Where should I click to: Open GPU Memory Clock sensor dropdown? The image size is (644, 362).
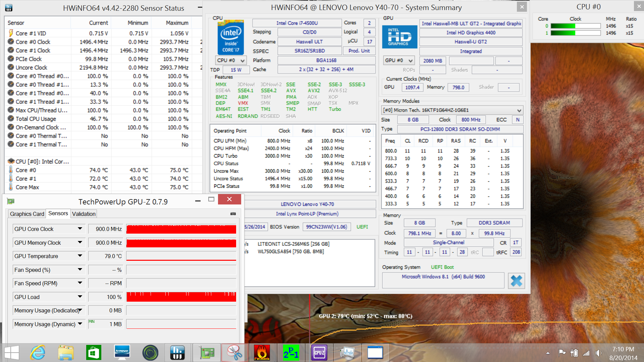click(80, 243)
